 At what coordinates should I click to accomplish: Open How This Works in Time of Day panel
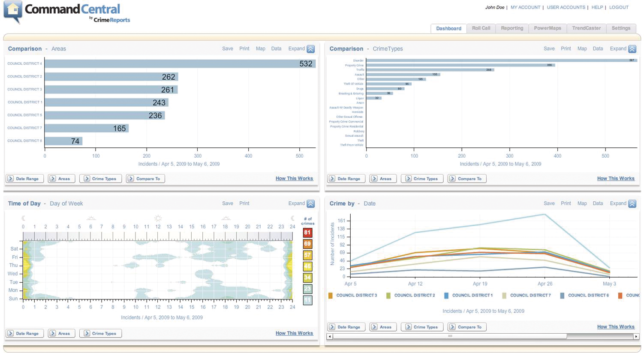point(294,333)
